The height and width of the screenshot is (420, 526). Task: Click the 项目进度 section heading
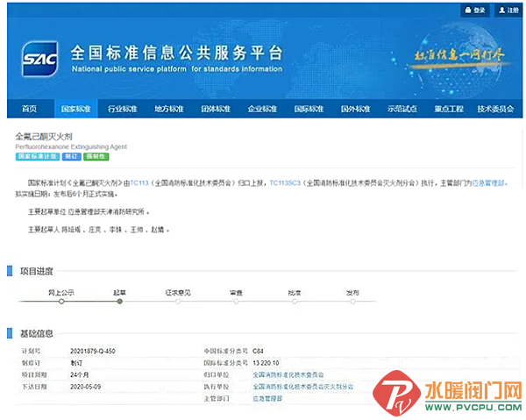pos(37,272)
